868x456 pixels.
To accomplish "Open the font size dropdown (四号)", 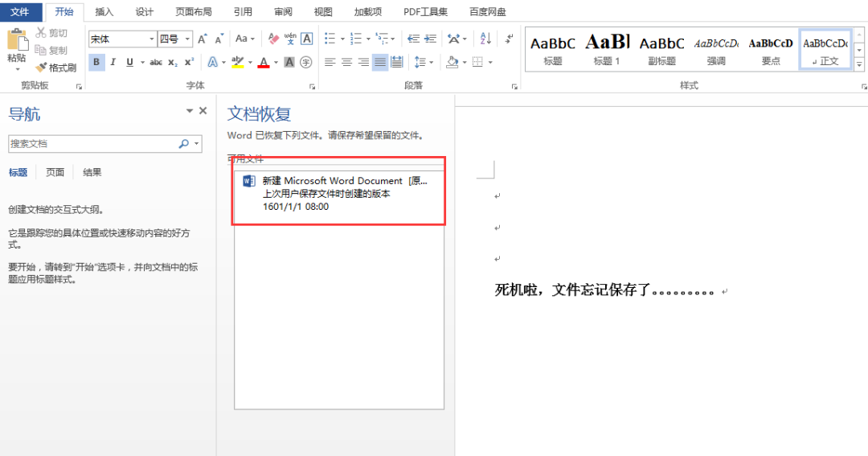I will point(187,39).
